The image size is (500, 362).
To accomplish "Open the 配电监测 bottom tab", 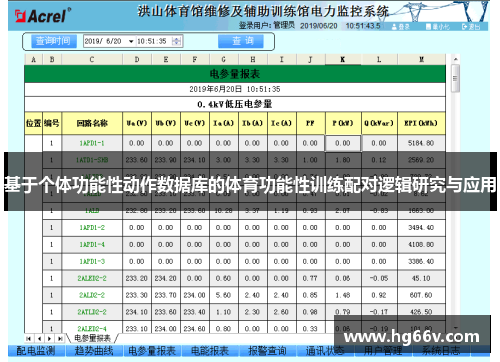I will click(36, 351).
